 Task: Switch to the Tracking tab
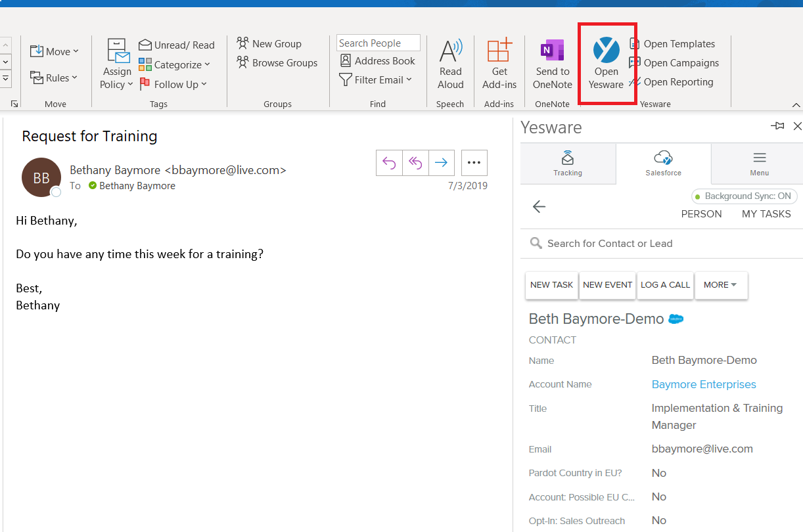point(568,164)
